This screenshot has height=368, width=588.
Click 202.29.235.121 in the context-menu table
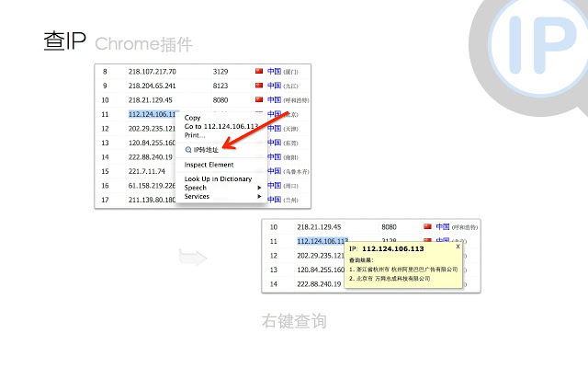coord(152,129)
